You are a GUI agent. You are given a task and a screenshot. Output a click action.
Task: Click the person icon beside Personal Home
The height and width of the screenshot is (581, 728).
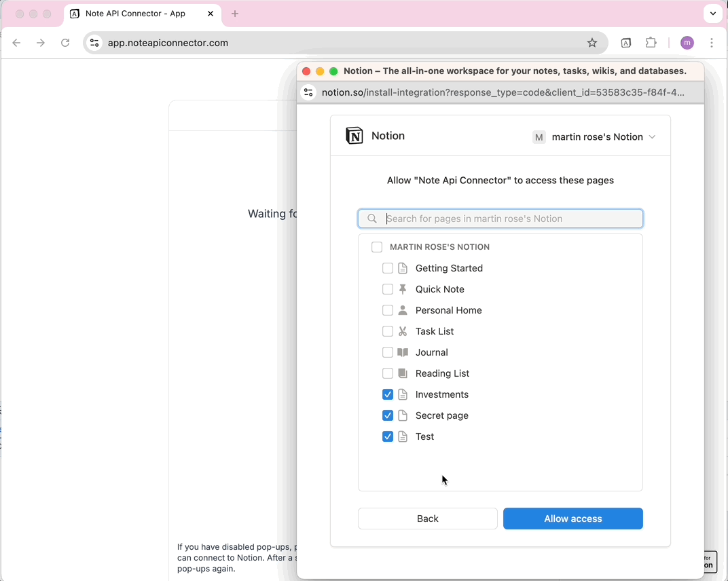[x=403, y=310]
